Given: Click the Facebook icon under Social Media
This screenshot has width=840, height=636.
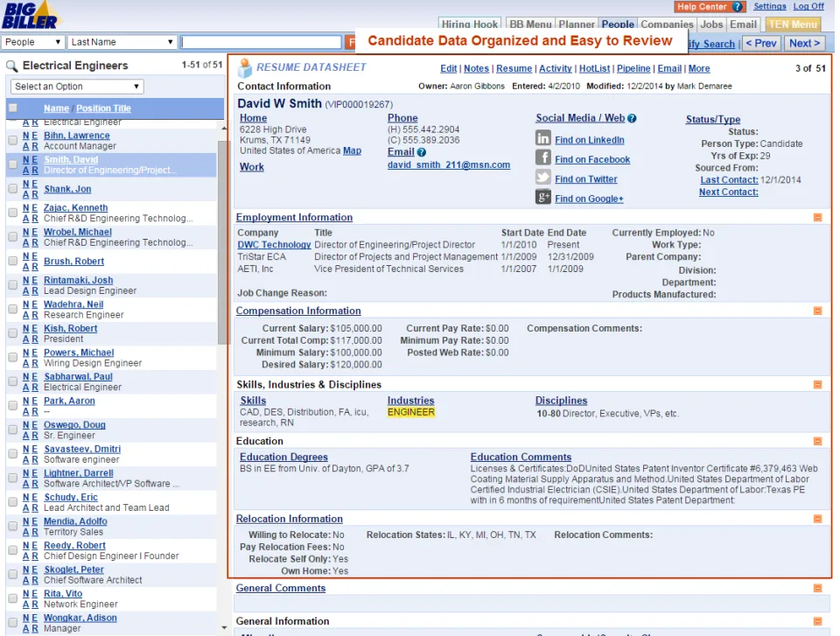Looking at the screenshot, I should click(542, 157).
